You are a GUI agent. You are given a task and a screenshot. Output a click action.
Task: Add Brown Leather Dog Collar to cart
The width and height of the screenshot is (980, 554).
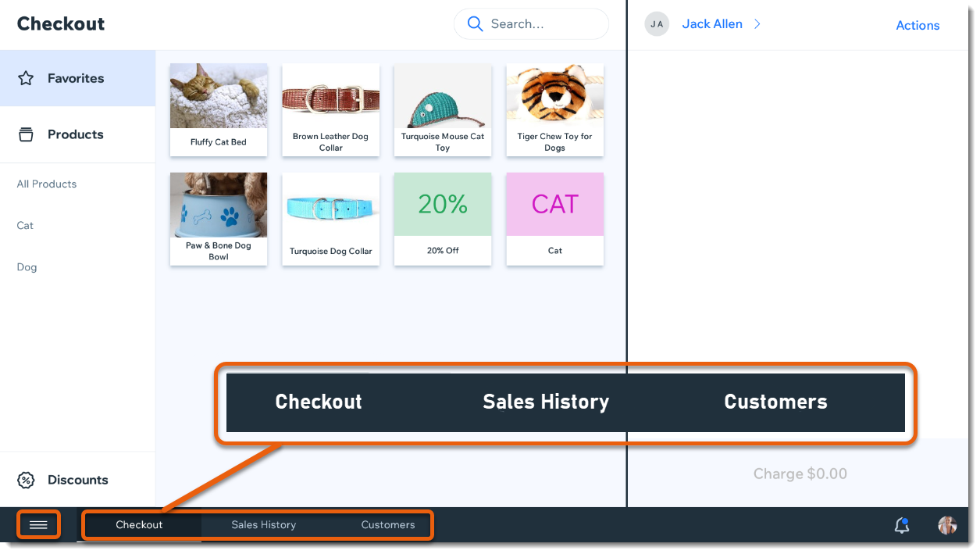point(331,110)
